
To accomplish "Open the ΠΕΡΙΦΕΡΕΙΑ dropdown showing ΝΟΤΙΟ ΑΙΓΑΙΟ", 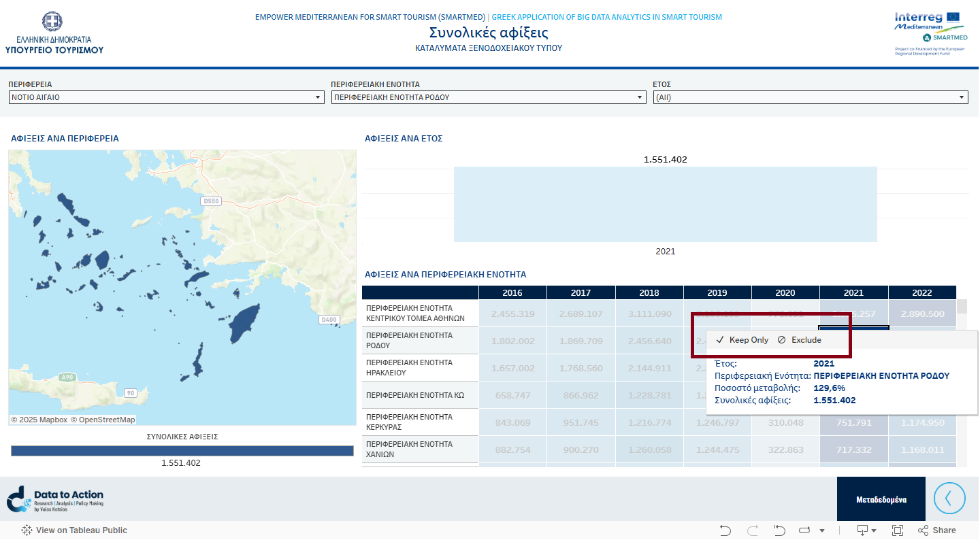I will click(166, 98).
